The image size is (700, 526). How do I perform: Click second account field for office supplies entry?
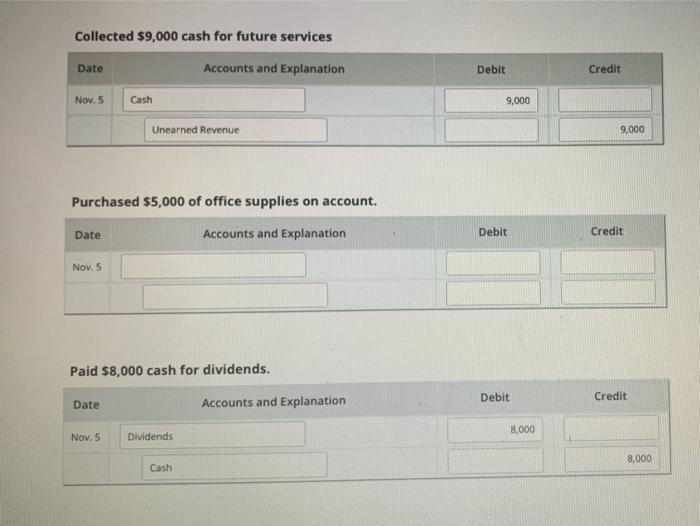[x=236, y=295]
